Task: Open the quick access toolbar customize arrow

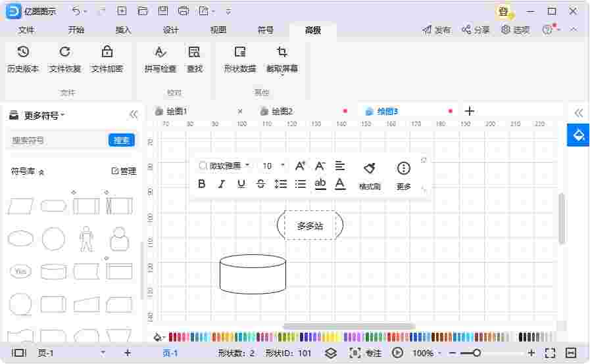Action: click(228, 11)
